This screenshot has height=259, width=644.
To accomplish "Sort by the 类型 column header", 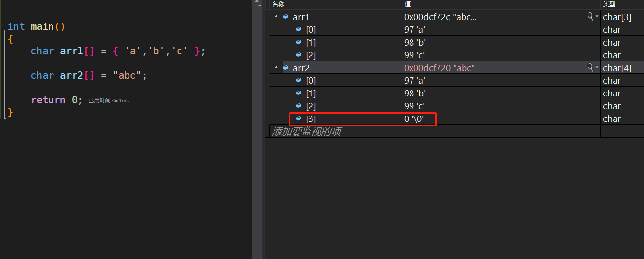I will 609,4.
